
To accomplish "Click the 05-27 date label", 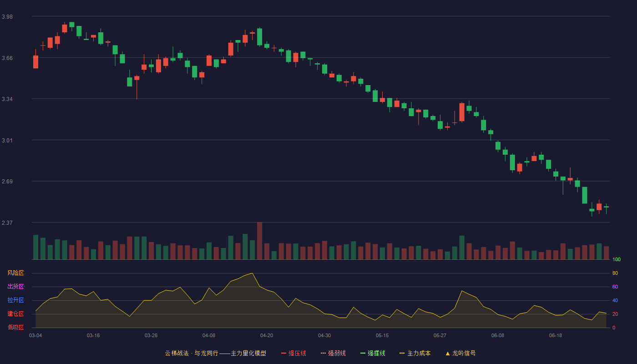I will coord(440,335).
